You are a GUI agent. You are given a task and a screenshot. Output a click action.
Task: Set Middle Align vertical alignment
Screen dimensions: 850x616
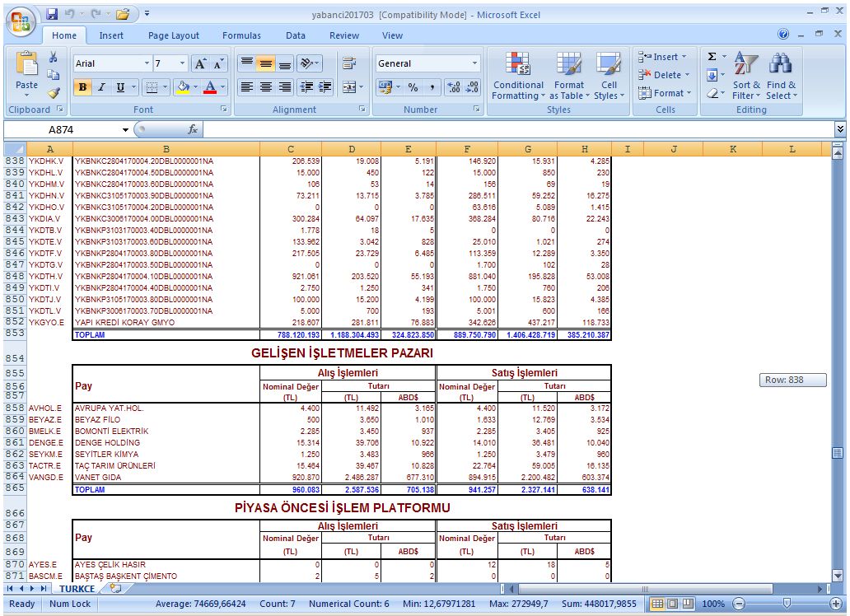[x=265, y=63]
